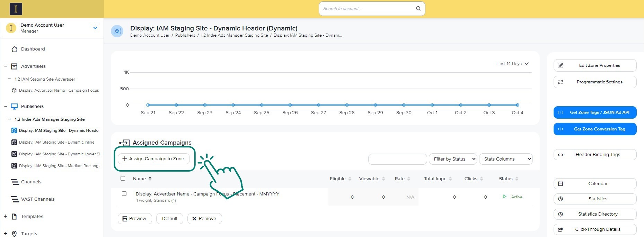Expand the Templates tree section

[x=6, y=217]
